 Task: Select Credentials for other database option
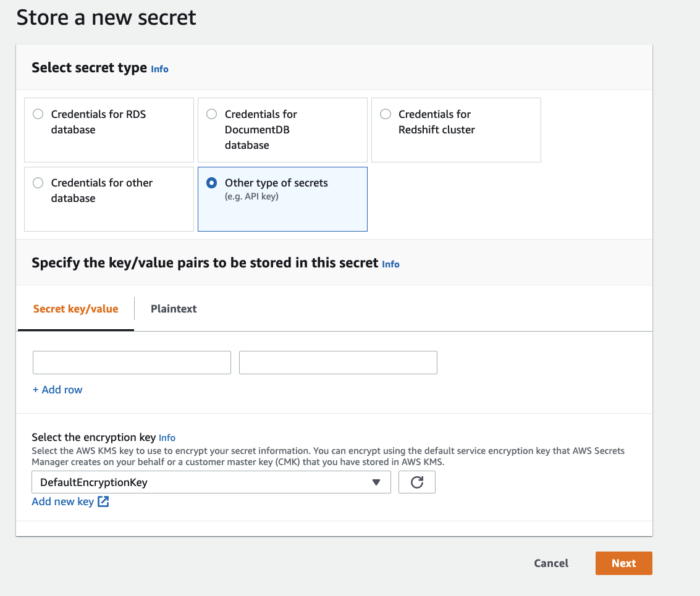tap(38, 183)
